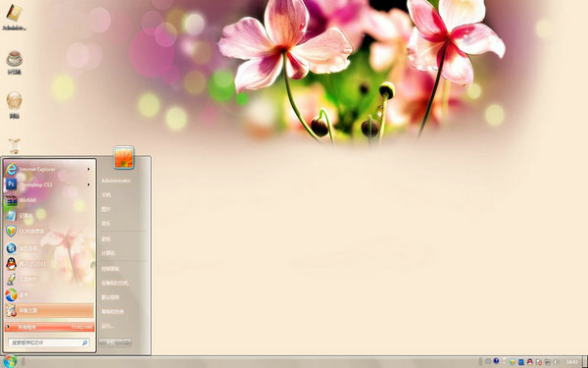The width and height of the screenshot is (588, 368).
Task: Open Devices and Printers link
Action: point(115,283)
